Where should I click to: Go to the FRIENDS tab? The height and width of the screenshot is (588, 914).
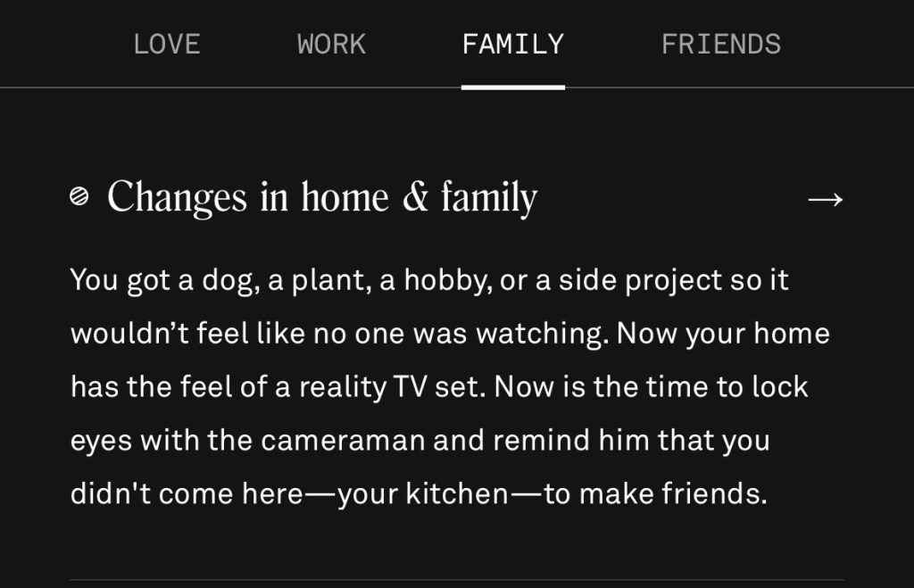720,44
